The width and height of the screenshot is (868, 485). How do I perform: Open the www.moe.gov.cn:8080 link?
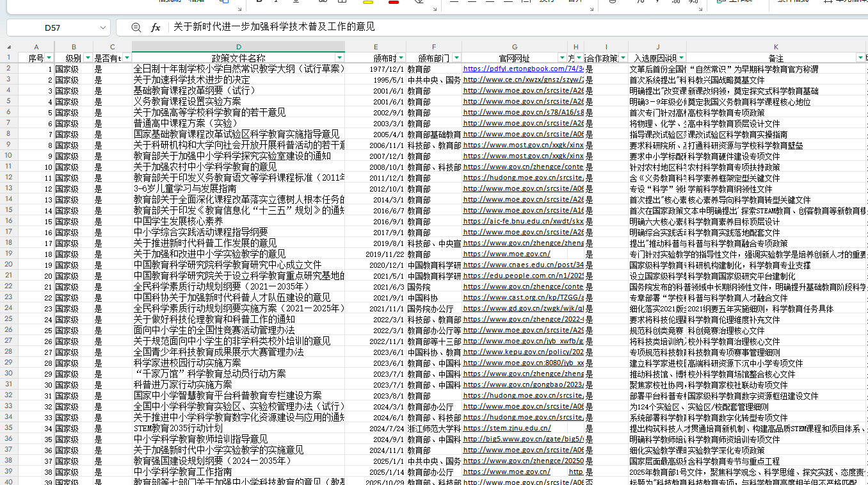click(x=523, y=363)
